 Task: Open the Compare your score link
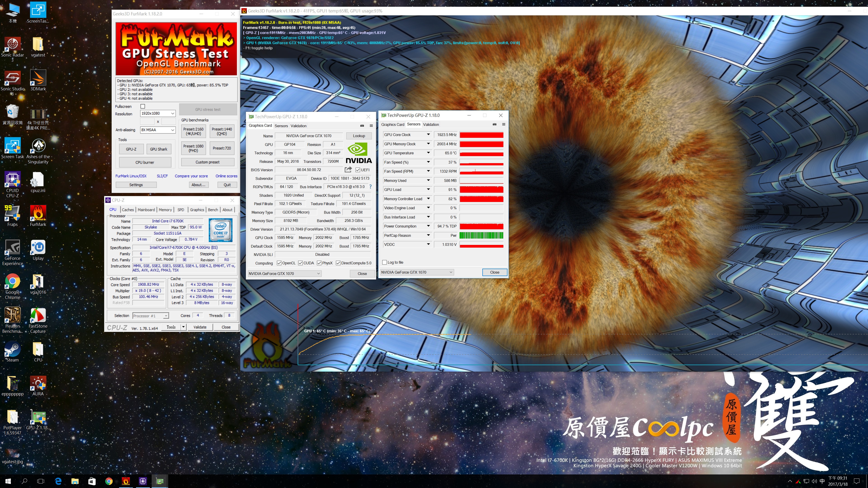(x=191, y=176)
